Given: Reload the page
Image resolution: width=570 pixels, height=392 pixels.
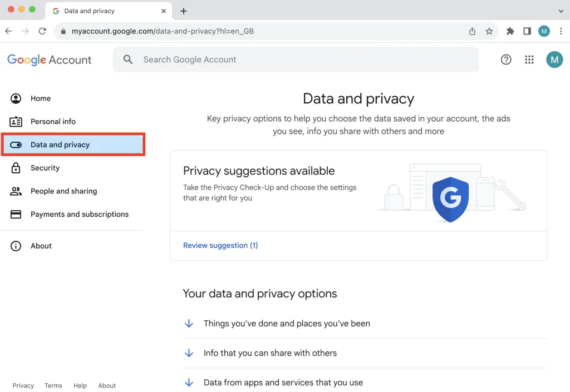Looking at the screenshot, I should (42, 31).
